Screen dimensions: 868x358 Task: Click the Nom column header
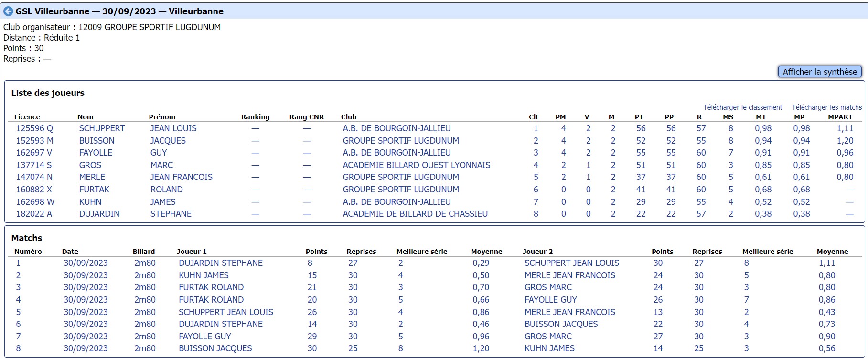tap(86, 117)
